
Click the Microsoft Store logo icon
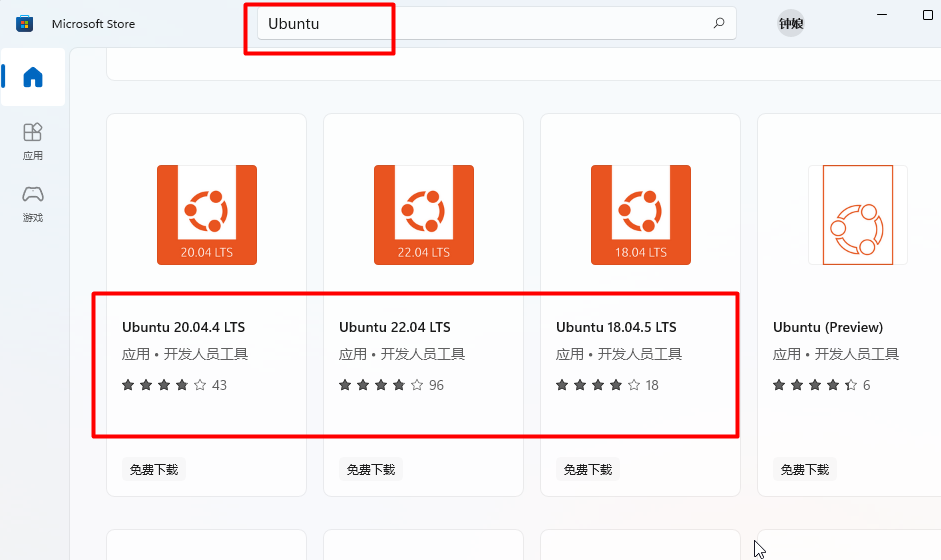pyautogui.click(x=25, y=23)
